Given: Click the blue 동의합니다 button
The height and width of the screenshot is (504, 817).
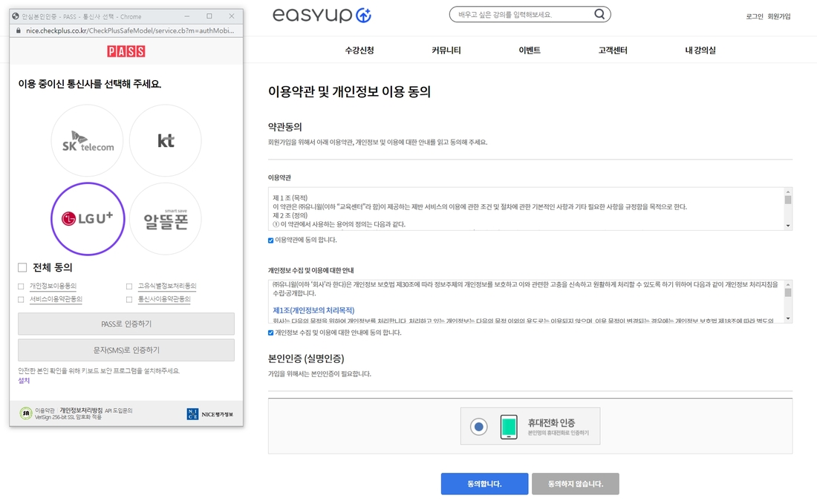Looking at the screenshot, I should 484,484.
